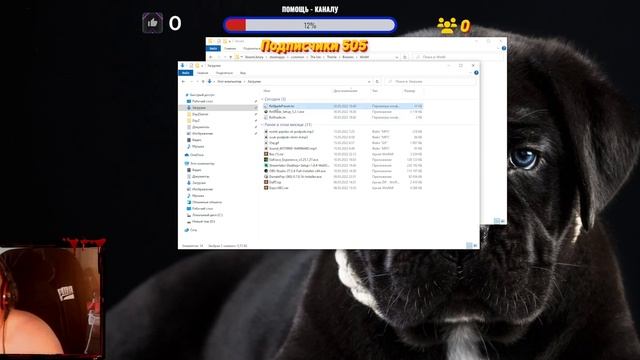The image size is (640, 360).
Task: Open the Файл tab in the front Explorer window
Action: click(186, 73)
